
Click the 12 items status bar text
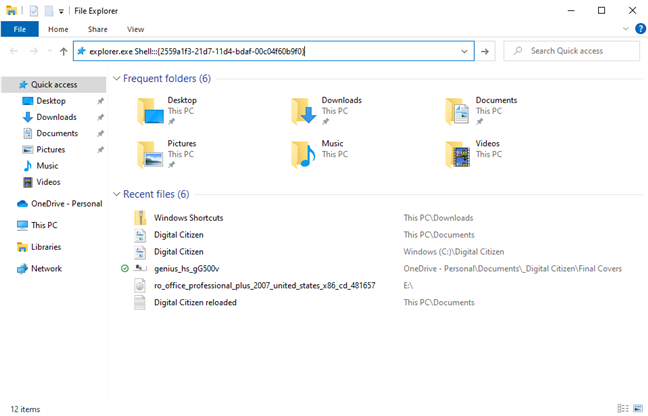pyautogui.click(x=25, y=409)
